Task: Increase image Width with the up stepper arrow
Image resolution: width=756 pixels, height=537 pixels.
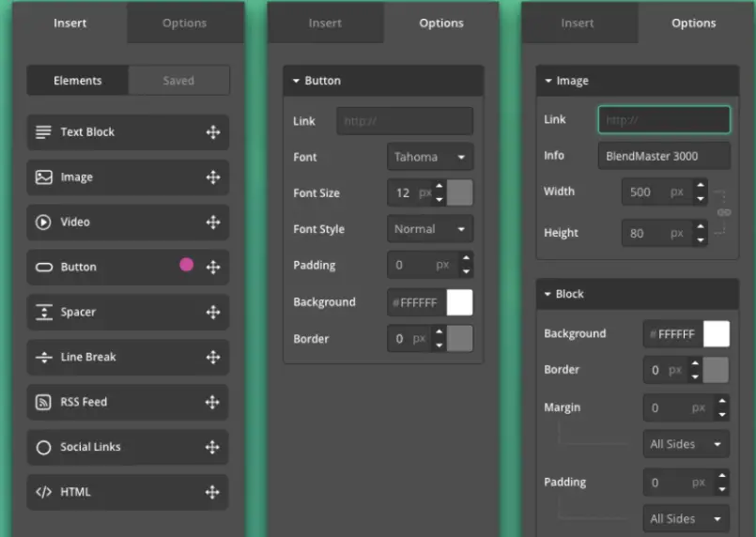Action: [x=701, y=185]
